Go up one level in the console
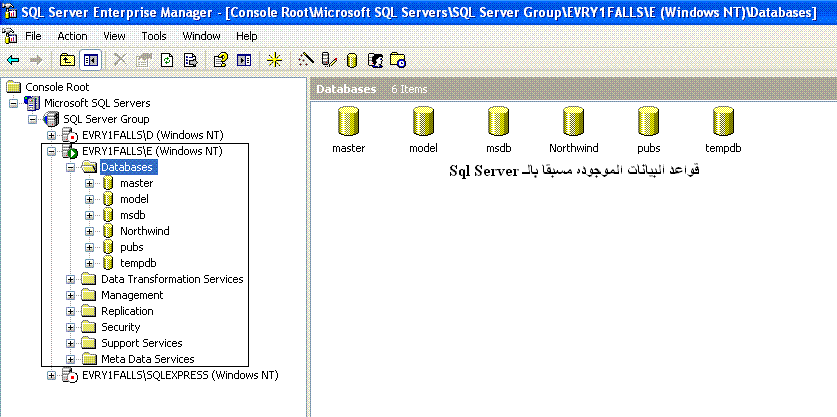 (x=67, y=60)
